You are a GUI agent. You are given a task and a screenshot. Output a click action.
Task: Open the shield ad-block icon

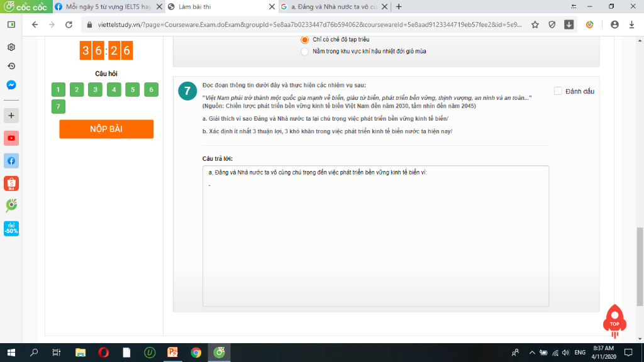pos(552,25)
